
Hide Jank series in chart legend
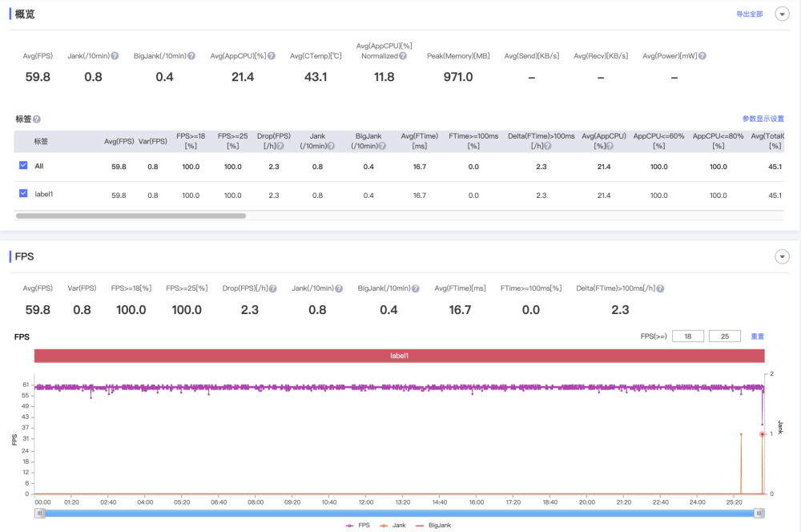[392, 526]
